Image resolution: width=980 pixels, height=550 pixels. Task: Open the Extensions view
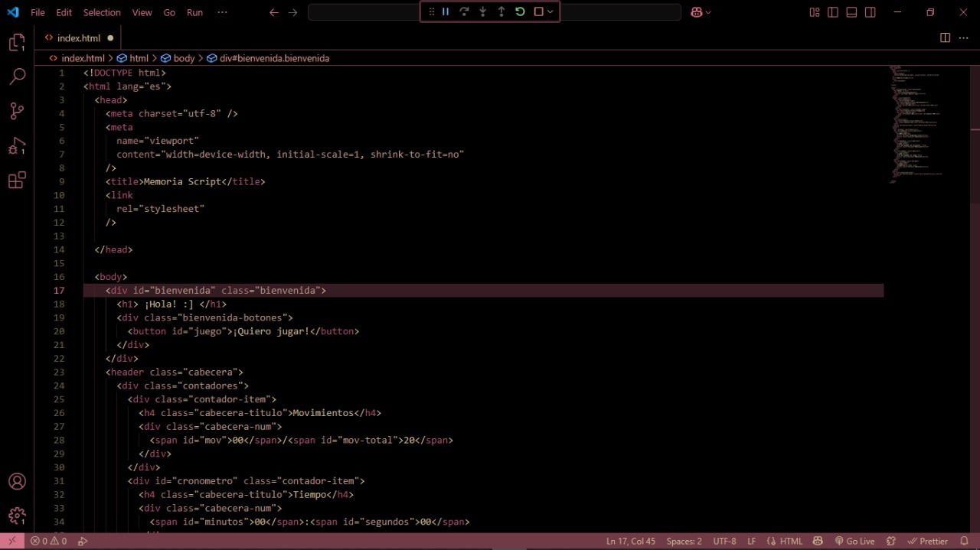pos(17,180)
